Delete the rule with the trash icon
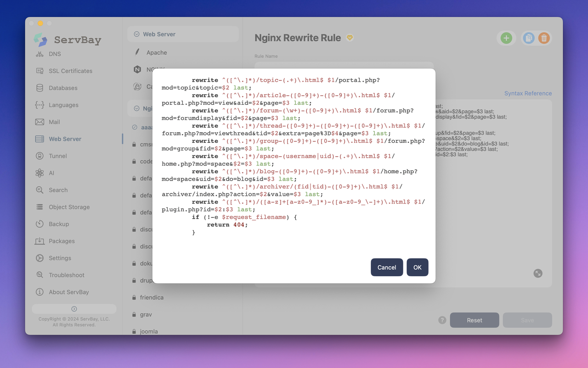Screen dimensions: 588x368 pos(544,38)
